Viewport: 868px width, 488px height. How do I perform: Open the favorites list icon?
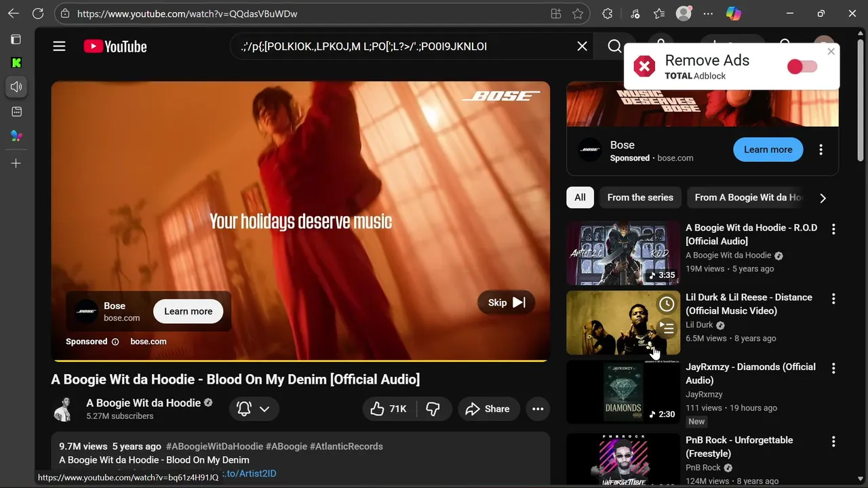click(x=659, y=14)
